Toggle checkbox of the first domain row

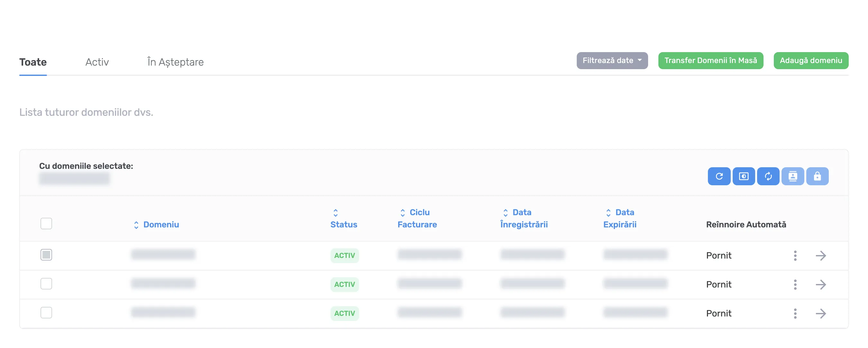46,255
